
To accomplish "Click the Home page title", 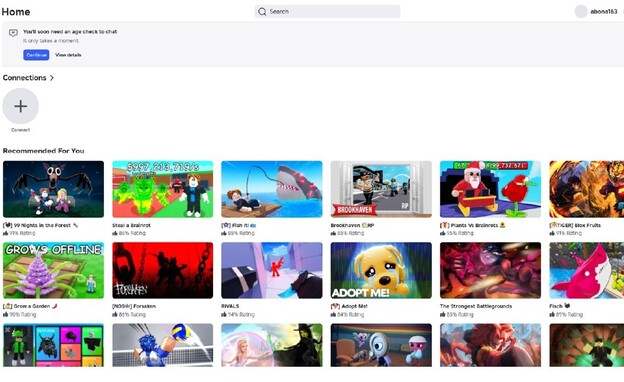I will pyautogui.click(x=16, y=12).
